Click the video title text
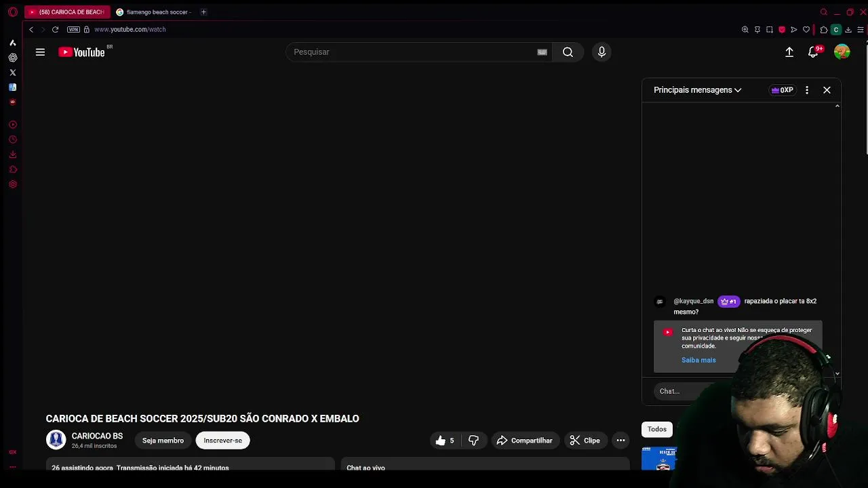 click(x=202, y=419)
